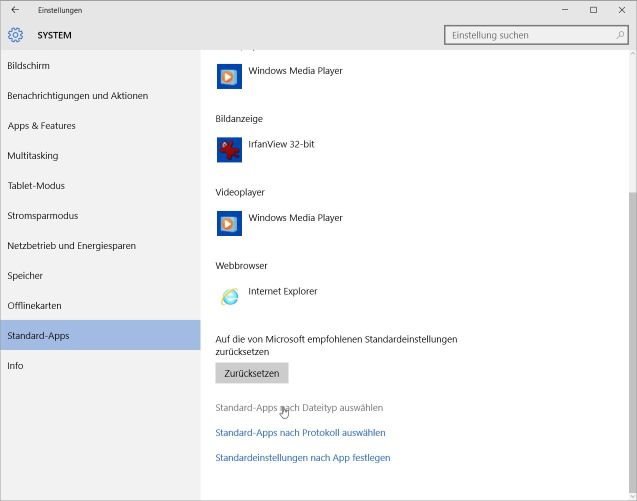Click the top Windows Media Player label
Screen dimensions: 637x501
[295, 71]
